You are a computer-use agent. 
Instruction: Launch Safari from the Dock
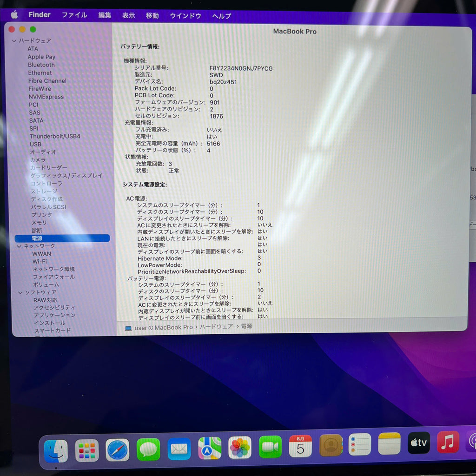[118, 450]
